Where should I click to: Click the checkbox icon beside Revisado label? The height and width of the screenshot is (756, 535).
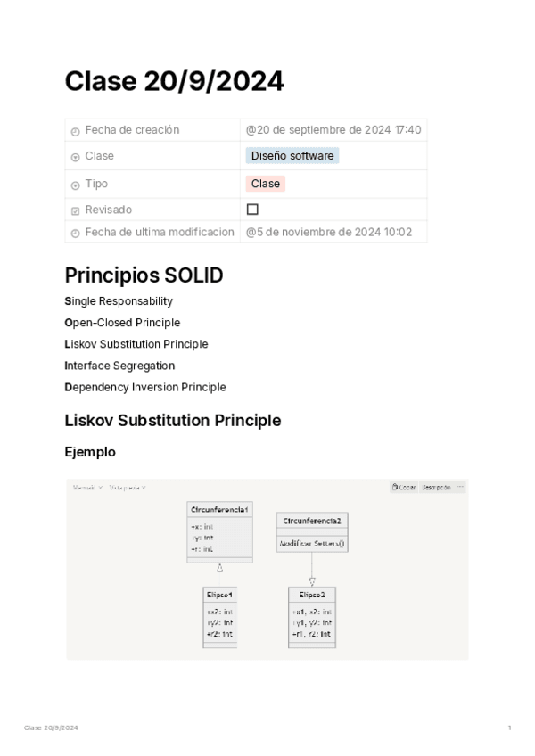pos(75,211)
